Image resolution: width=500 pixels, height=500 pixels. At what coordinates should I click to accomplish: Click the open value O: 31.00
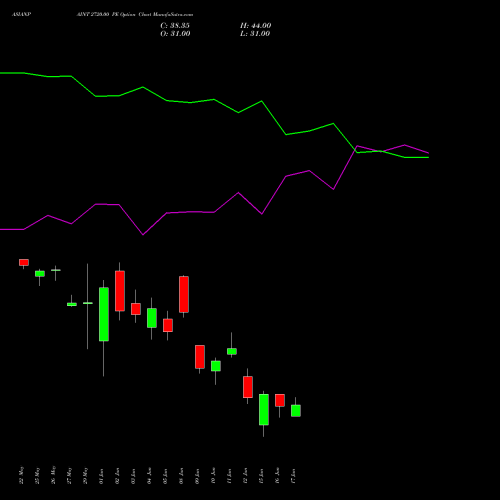click(175, 34)
